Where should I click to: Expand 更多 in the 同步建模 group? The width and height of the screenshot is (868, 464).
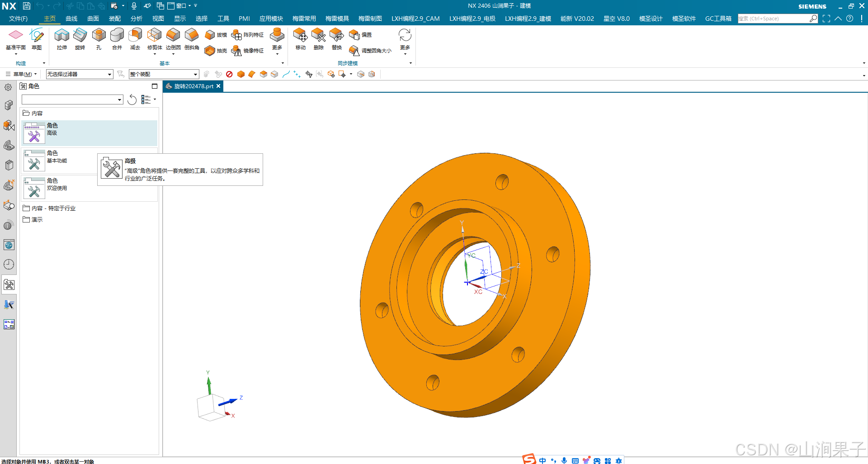click(x=405, y=42)
